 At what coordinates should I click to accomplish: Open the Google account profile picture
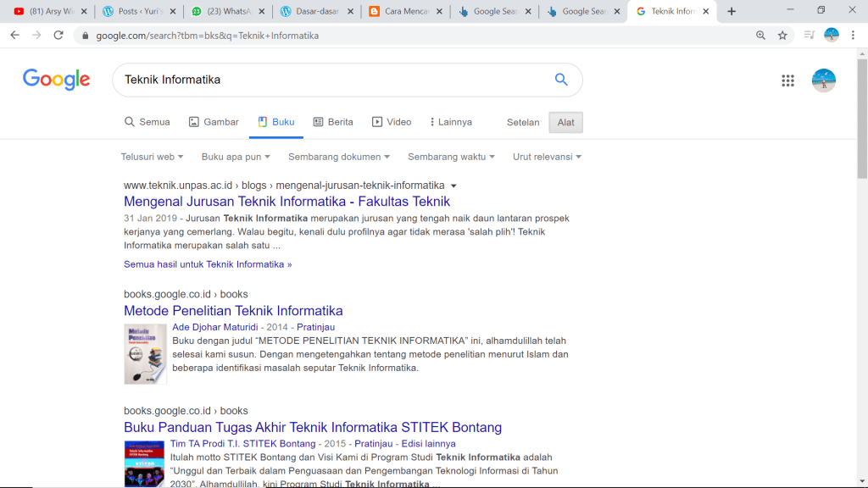pos(823,80)
